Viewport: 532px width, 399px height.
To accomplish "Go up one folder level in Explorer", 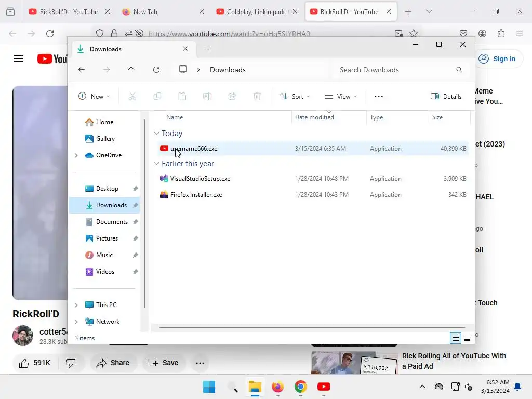I will [x=131, y=70].
